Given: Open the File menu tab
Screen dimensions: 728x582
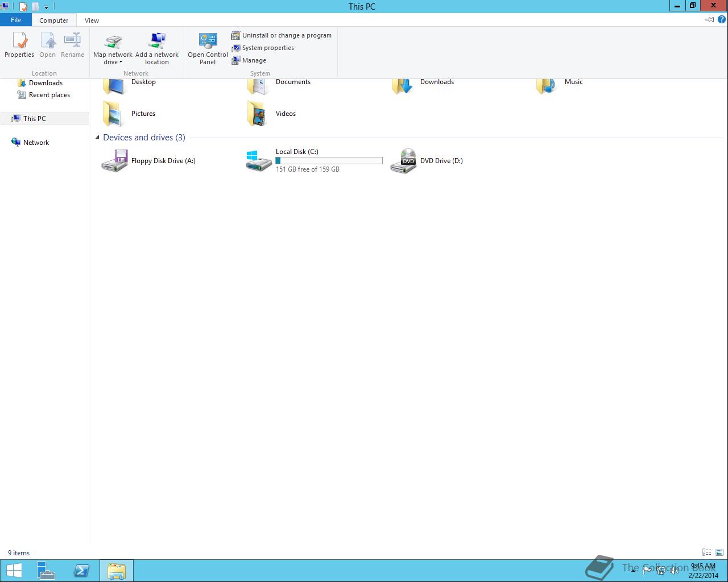Looking at the screenshot, I should (16, 20).
